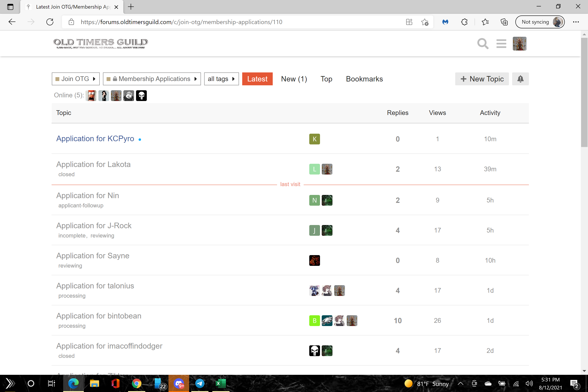Click the page vertical scrollbar thumb
Image resolution: width=588 pixels, height=392 pixels.
(584, 92)
